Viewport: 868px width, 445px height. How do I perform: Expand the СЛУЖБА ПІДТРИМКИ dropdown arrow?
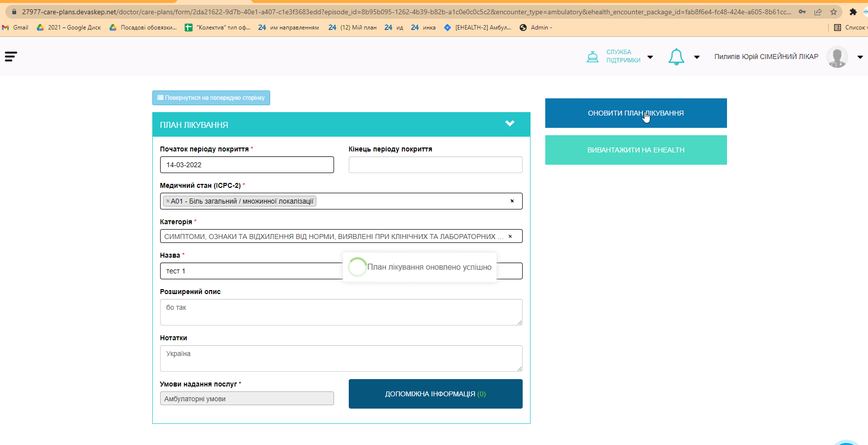pyautogui.click(x=650, y=58)
